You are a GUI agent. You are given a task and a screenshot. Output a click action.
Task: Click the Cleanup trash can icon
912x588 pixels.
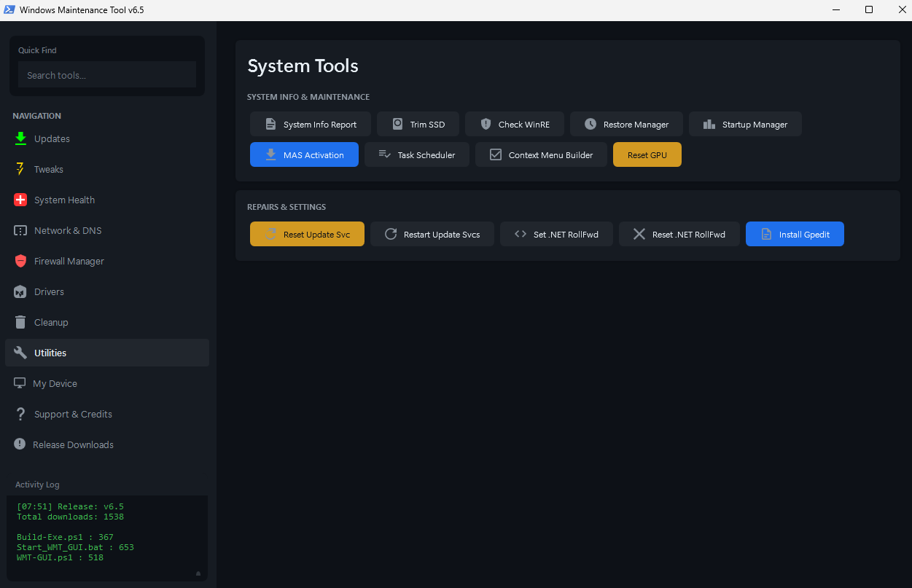pos(20,322)
